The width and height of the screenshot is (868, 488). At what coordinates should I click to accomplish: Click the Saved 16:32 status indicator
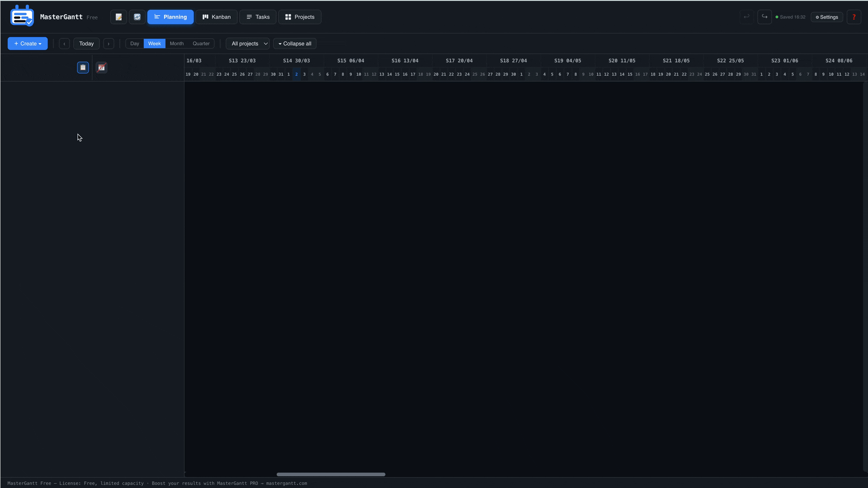pos(790,17)
